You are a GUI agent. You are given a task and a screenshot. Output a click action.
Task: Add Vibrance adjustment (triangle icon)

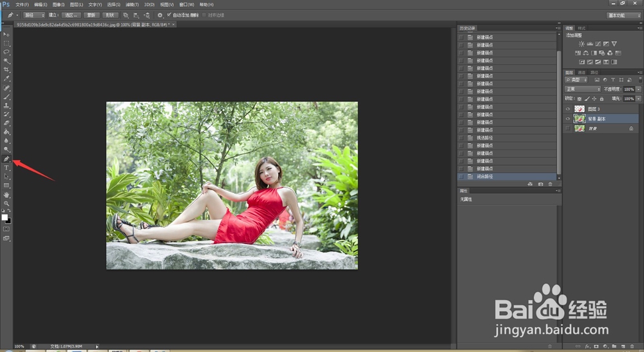pos(614,44)
